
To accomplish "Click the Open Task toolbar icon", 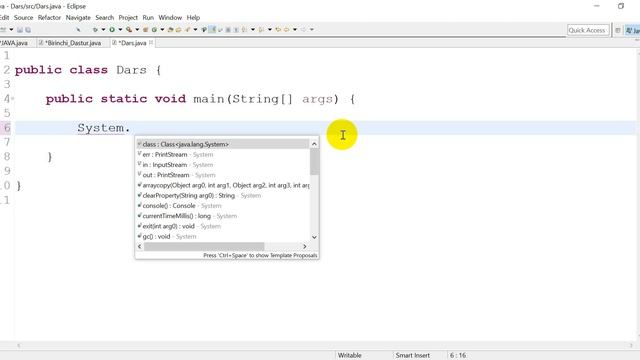I will (178, 30).
